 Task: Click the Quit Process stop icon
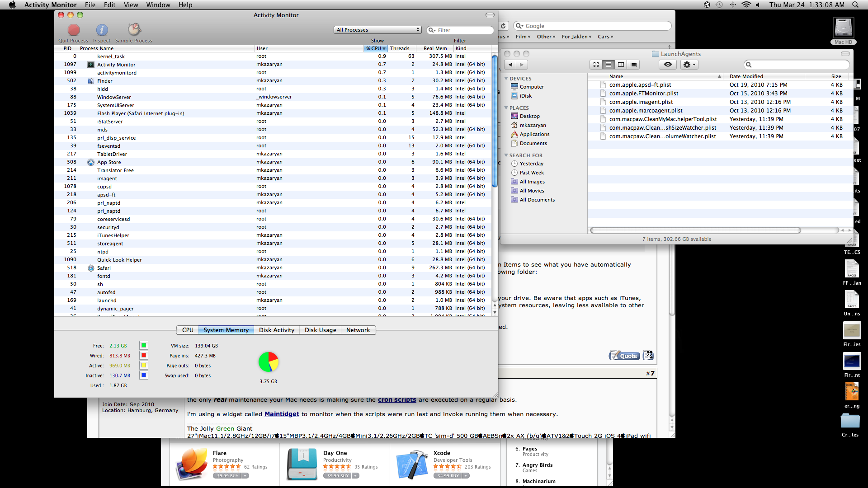[x=73, y=30]
